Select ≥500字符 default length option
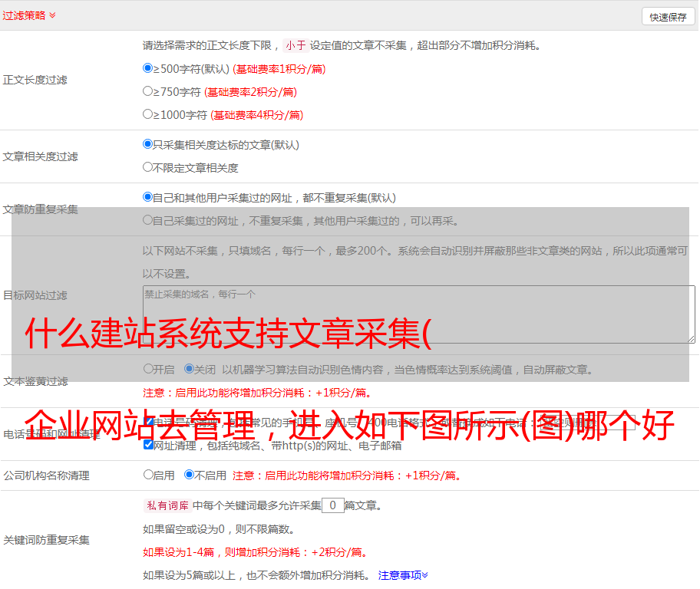Screen dimensions: 700x589 coord(147,68)
